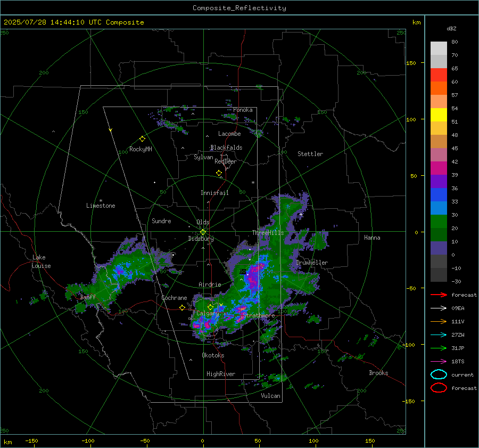Click the Cochrane label

tap(174, 298)
